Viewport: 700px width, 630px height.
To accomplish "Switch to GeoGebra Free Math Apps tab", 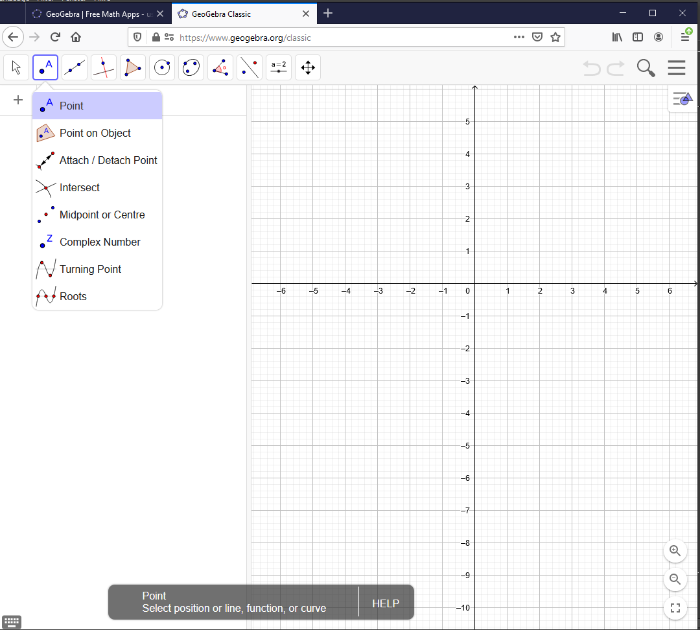I will point(92,14).
